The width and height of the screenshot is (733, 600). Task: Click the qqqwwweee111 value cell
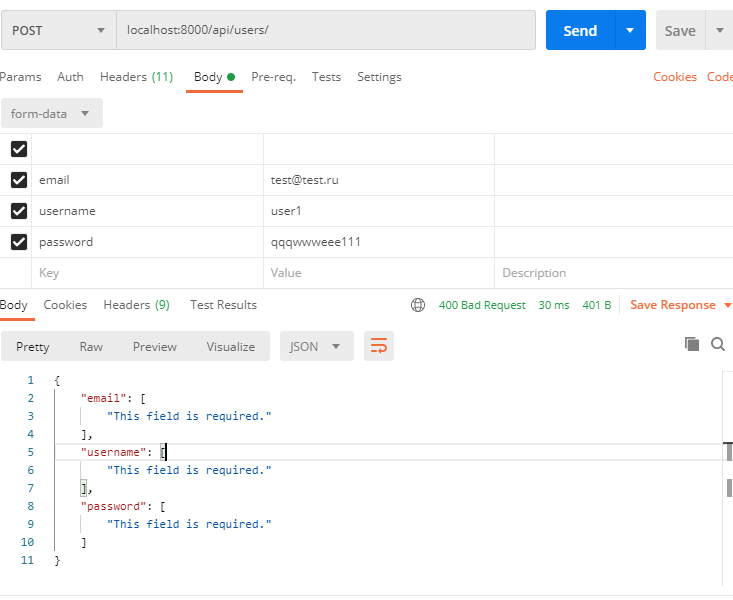coord(379,242)
